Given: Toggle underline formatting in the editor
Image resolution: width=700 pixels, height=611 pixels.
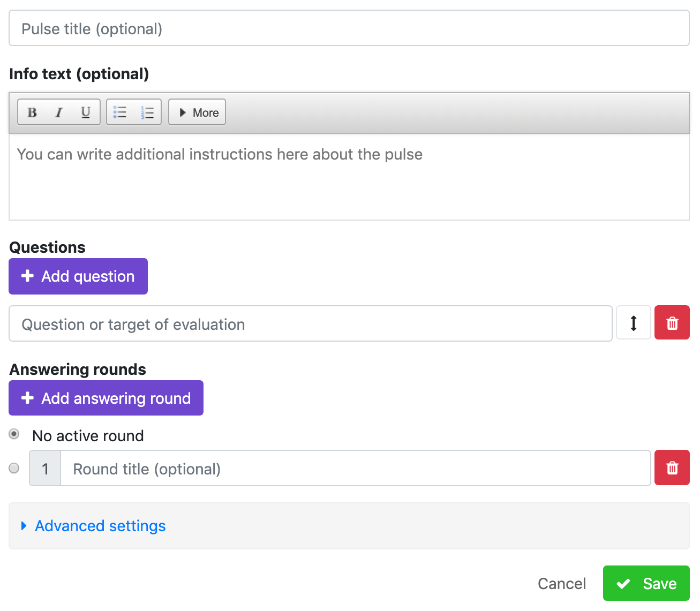Looking at the screenshot, I should click(86, 112).
